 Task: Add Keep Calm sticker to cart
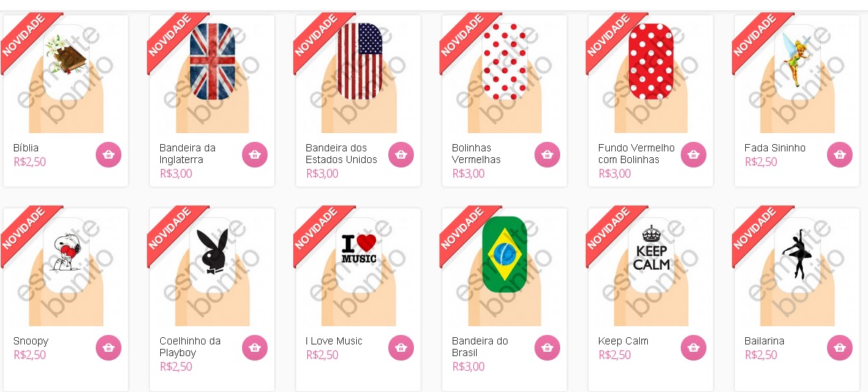694,347
